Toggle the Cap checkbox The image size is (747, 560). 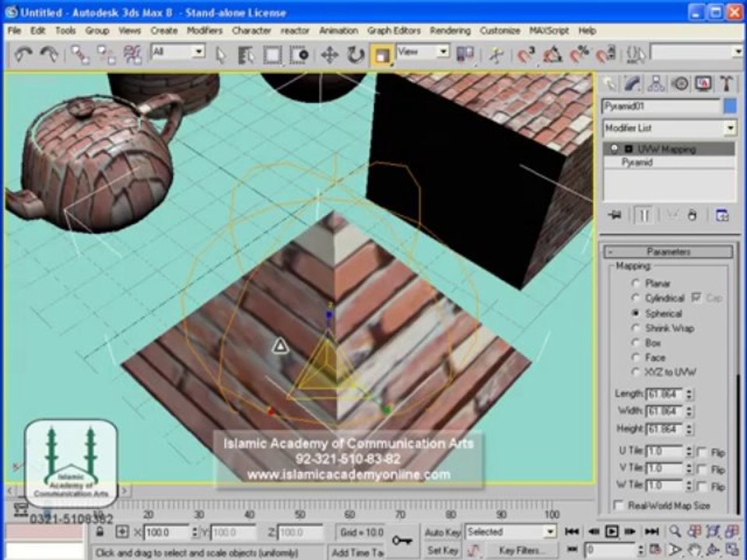click(x=696, y=298)
